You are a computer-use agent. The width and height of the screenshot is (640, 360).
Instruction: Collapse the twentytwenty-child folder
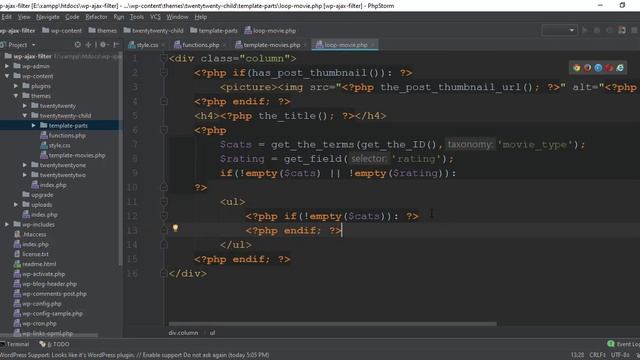pyautogui.click(x=25, y=116)
